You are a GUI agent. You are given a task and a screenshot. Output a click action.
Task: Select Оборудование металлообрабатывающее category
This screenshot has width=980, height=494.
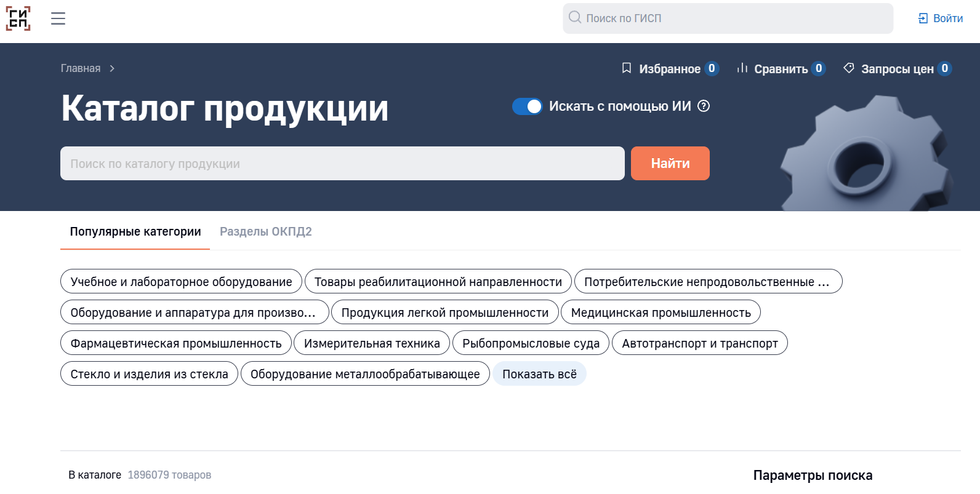click(x=365, y=373)
